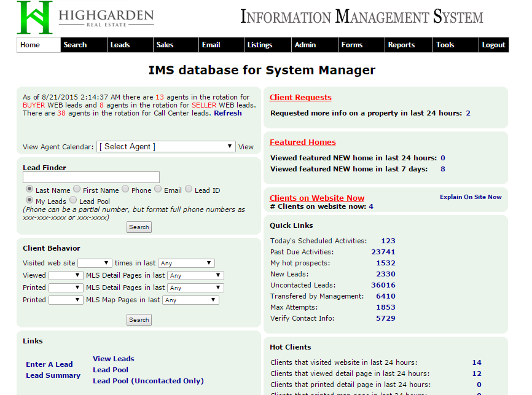Select the Last Name radio button
The width and height of the screenshot is (532, 395).
29,189
